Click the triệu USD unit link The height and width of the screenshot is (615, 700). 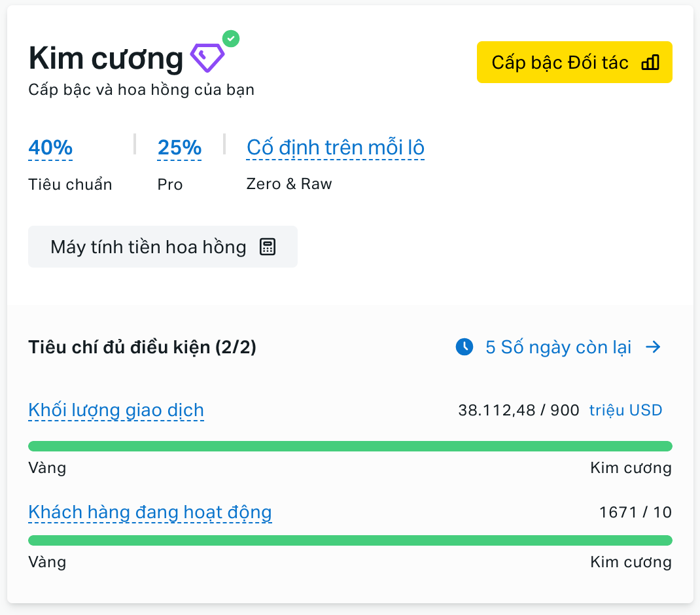tap(626, 410)
